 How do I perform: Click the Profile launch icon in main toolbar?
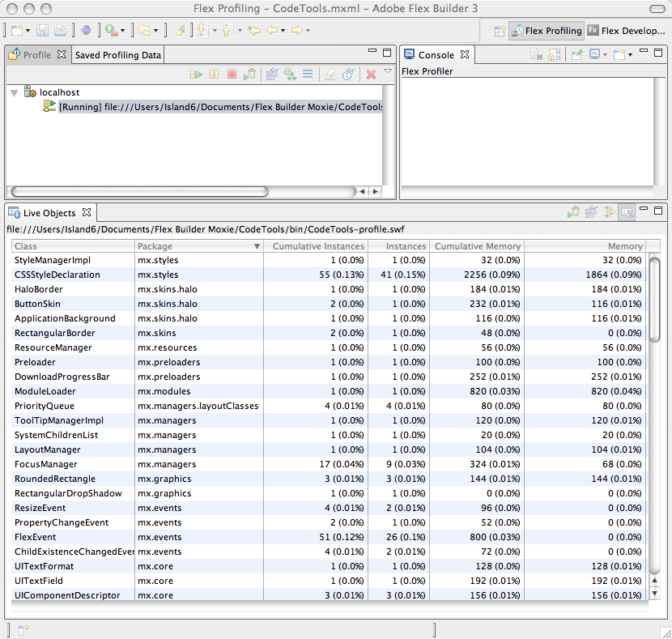pyautogui.click(x=111, y=31)
